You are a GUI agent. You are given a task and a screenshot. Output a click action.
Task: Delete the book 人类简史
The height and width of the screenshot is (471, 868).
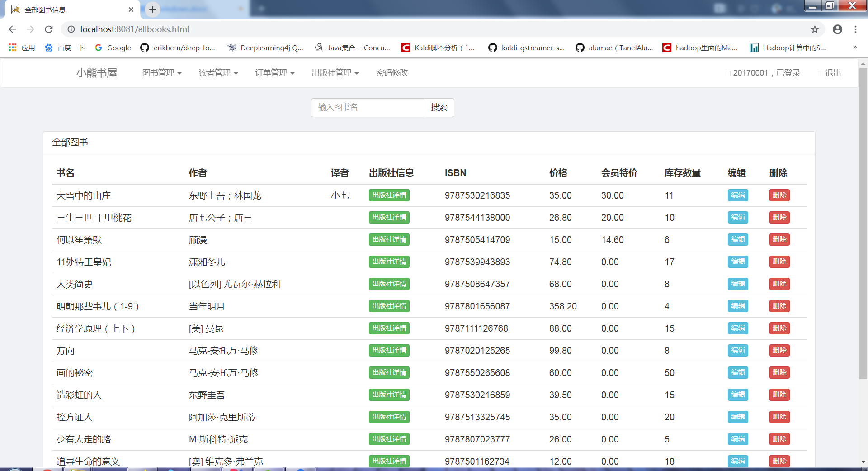click(779, 284)
